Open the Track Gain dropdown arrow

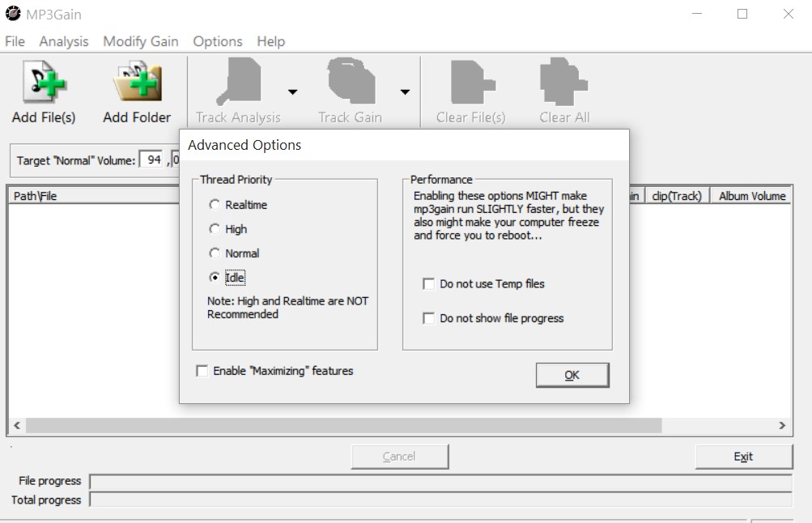coord(404,91)
